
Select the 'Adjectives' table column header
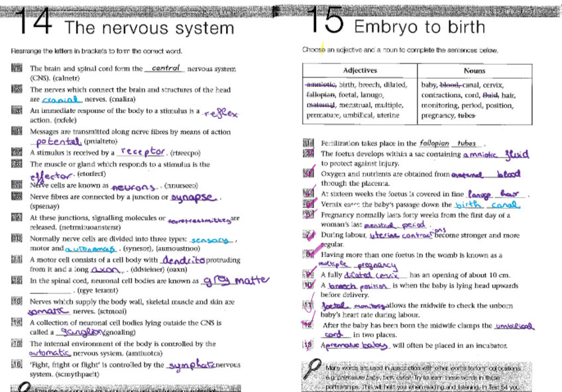pyautogui.click(x=360, y=70)
